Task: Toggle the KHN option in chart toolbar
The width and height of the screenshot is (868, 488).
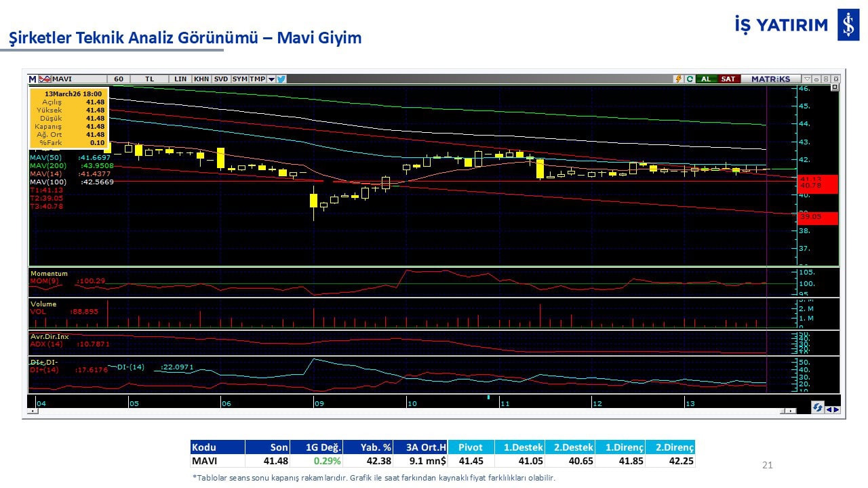Action: (201, 79)
